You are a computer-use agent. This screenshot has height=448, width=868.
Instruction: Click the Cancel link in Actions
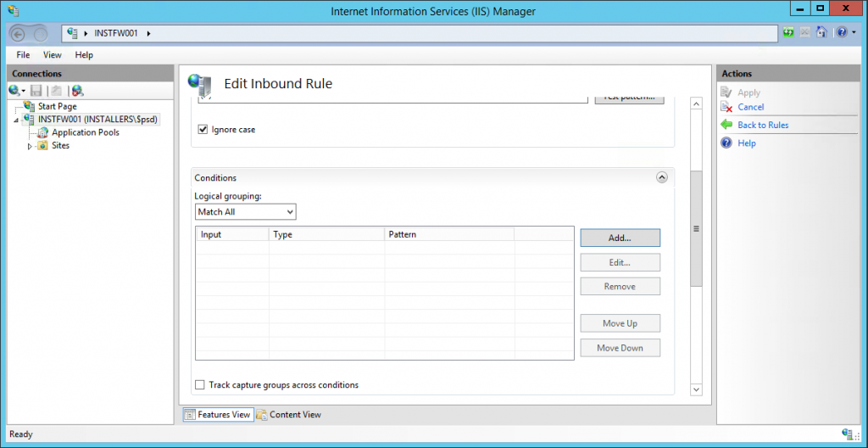tap(751, 107)
